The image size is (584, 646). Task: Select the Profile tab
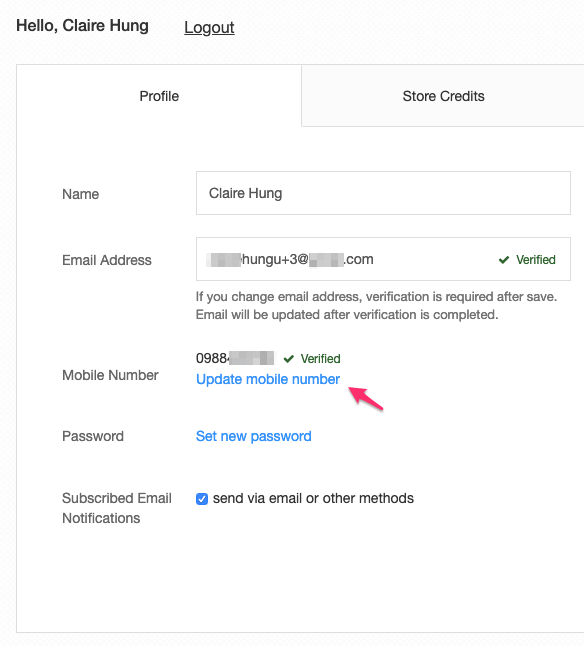(x=159, y=96)
